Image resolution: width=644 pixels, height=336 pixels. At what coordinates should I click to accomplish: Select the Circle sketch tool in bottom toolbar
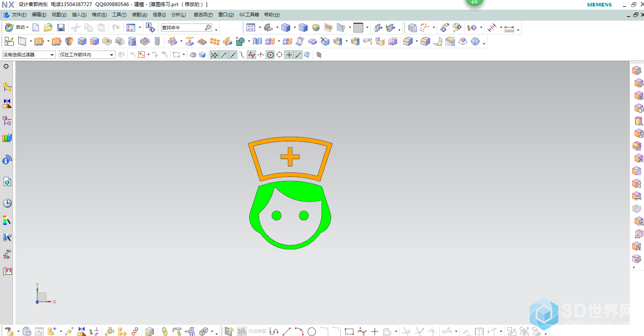tap(312, 332)
